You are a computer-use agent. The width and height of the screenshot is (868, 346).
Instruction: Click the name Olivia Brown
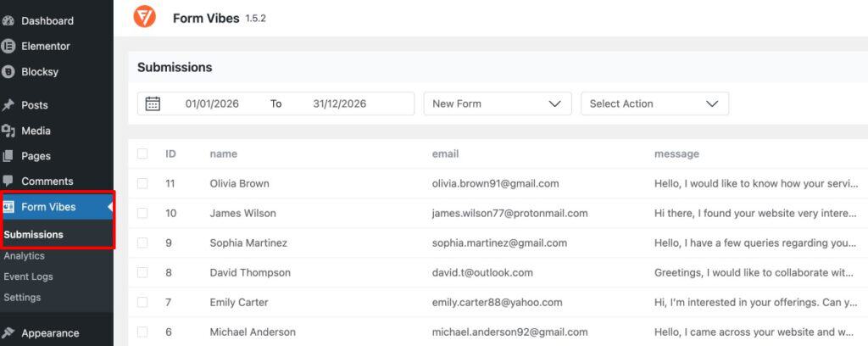240,183
